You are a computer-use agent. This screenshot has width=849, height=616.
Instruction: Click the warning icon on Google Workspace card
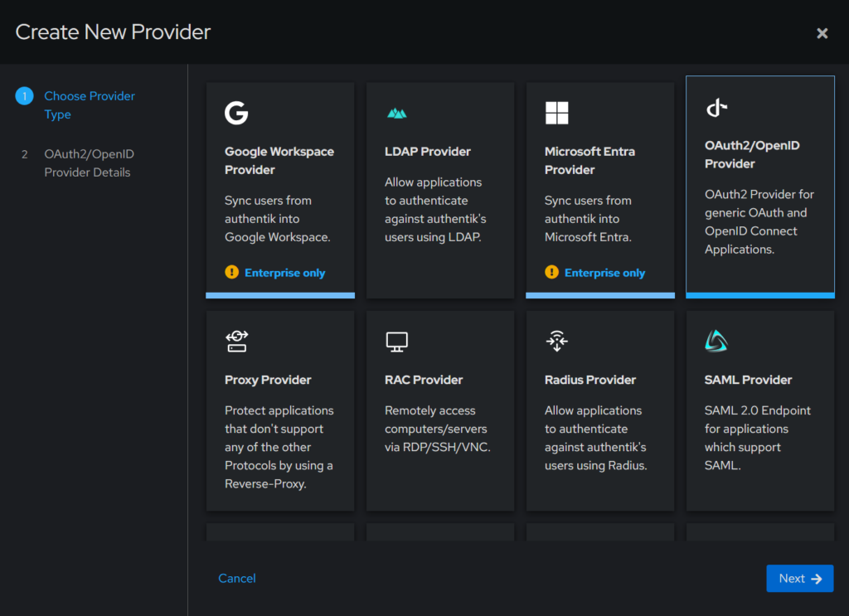232,272
